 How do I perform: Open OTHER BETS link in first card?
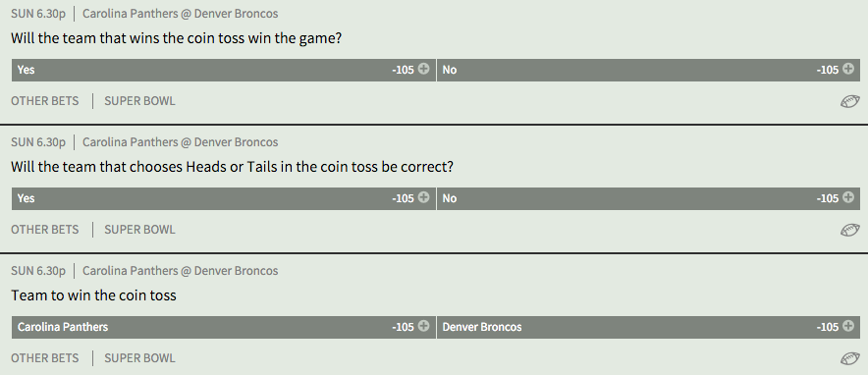coord(45,101)
